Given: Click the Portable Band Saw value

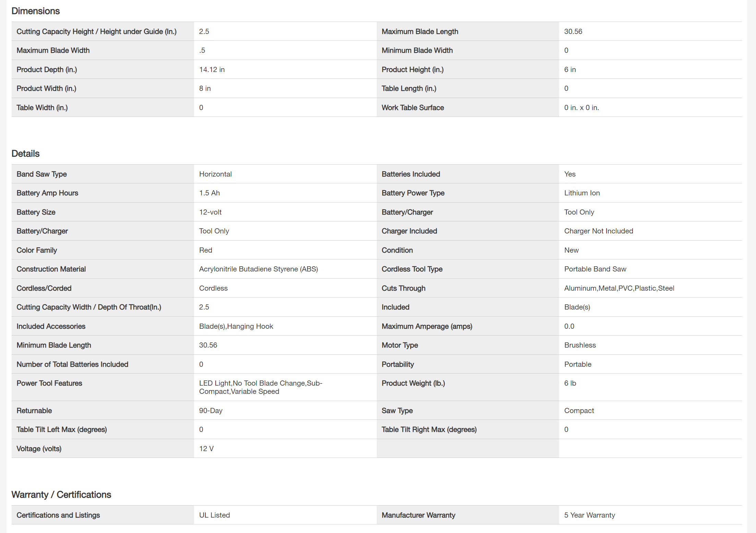Looking at the screenshot, I should click(595, 269).
